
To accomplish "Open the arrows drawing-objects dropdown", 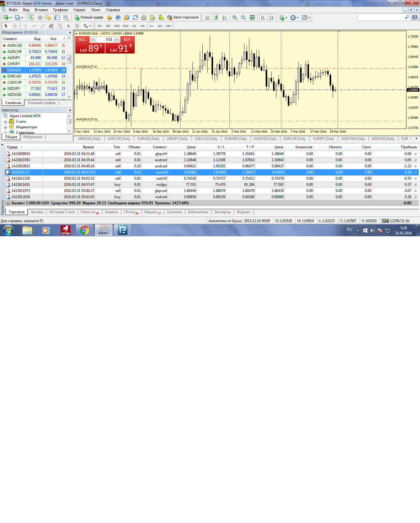I will (90, 26).
